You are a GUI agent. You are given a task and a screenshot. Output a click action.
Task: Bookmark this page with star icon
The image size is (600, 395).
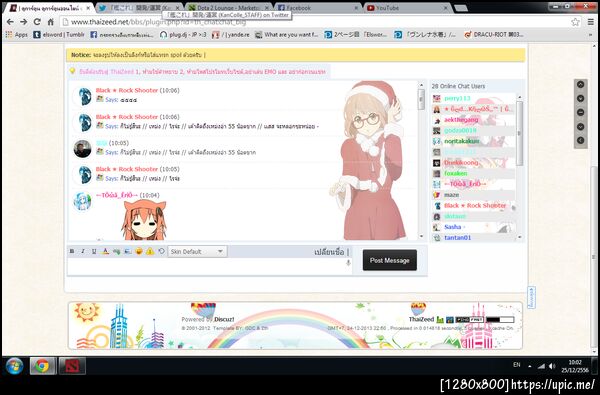[576, 22]
